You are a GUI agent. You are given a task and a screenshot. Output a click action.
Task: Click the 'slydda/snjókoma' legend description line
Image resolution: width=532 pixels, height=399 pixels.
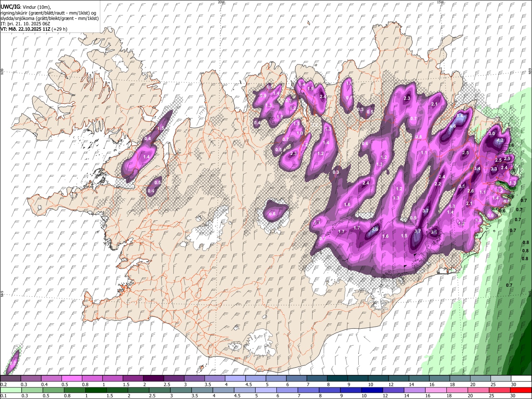point(49,18)
